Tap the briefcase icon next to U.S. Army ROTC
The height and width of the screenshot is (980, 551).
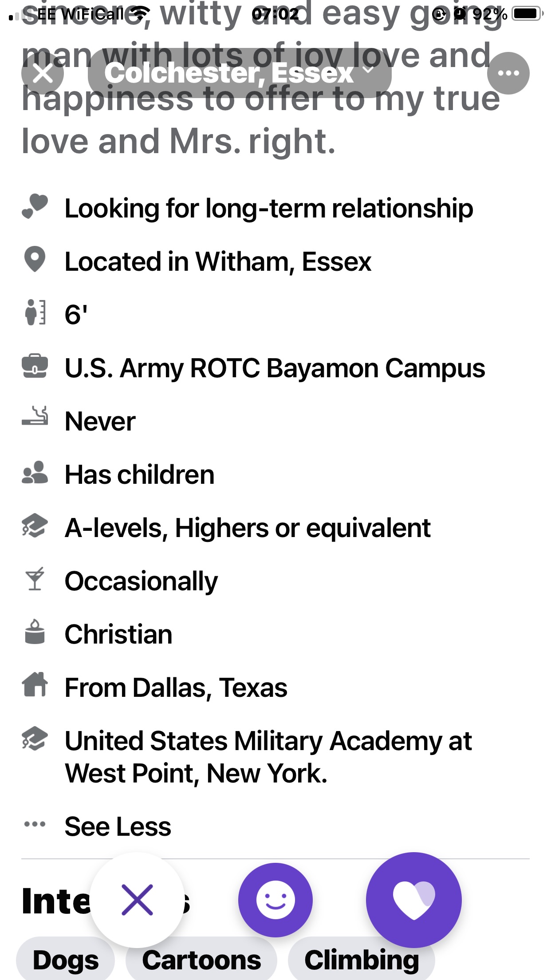click(x=35, y=366)
